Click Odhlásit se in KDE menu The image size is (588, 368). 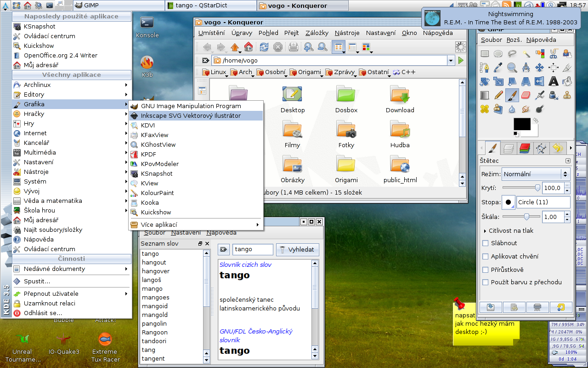coord(72,313)
